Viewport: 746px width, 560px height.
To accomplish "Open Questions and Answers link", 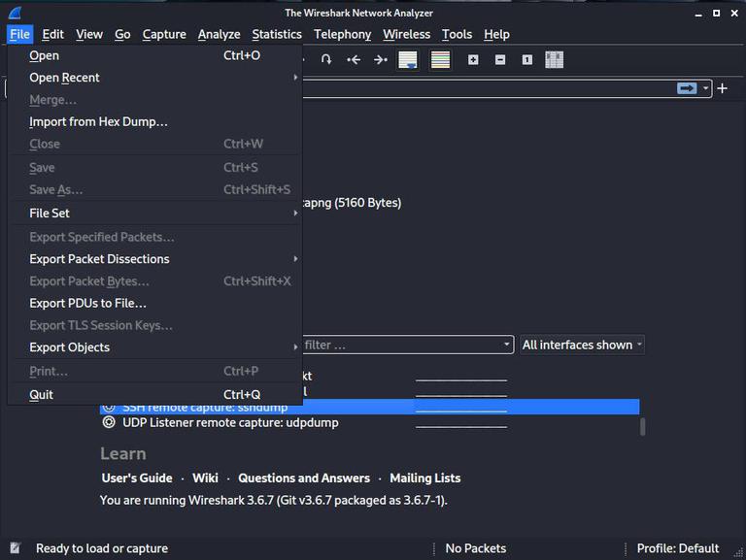I will [304, 478].
